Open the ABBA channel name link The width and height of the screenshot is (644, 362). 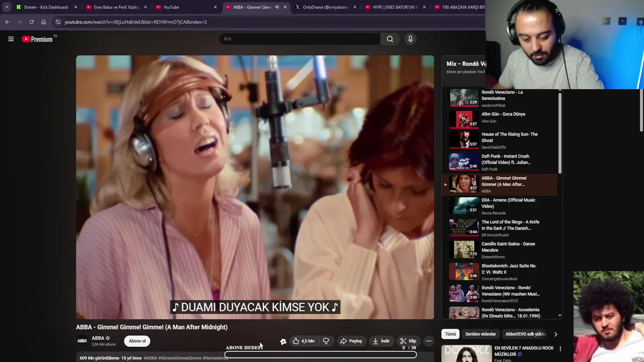point(98,338)
